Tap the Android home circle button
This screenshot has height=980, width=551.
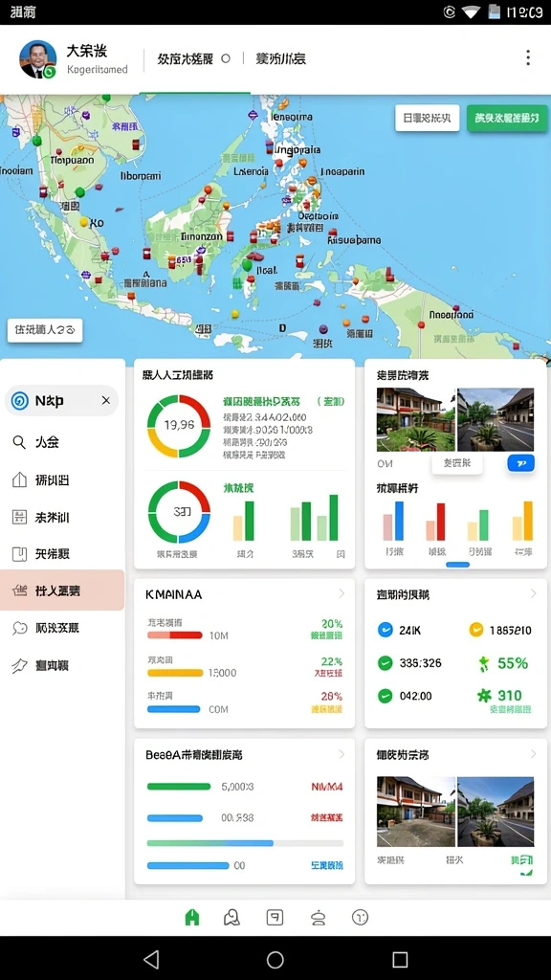[x=275, y=959]
